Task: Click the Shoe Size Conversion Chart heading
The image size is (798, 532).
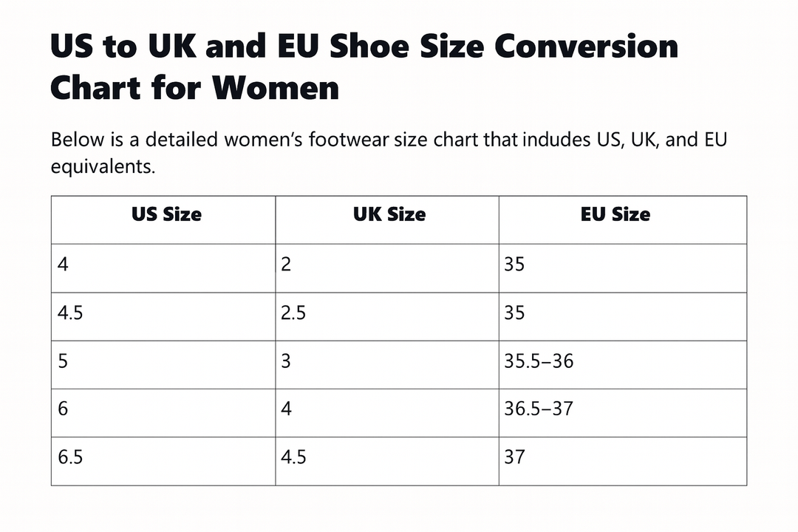Action: [x=364, y=67]
